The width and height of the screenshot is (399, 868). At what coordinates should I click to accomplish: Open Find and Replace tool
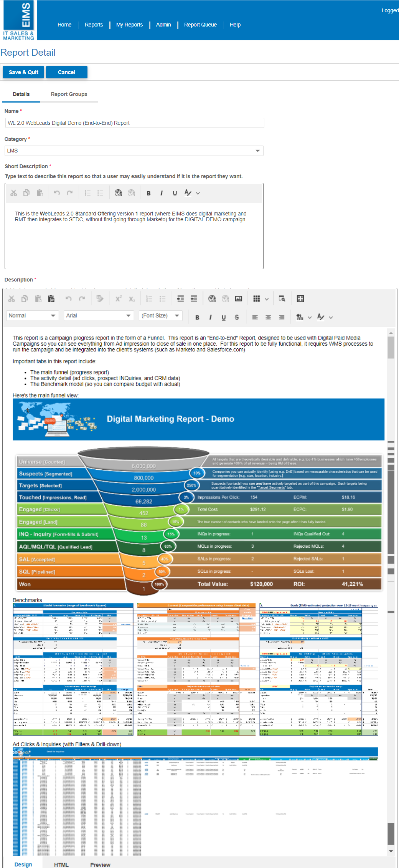(282, 299)
